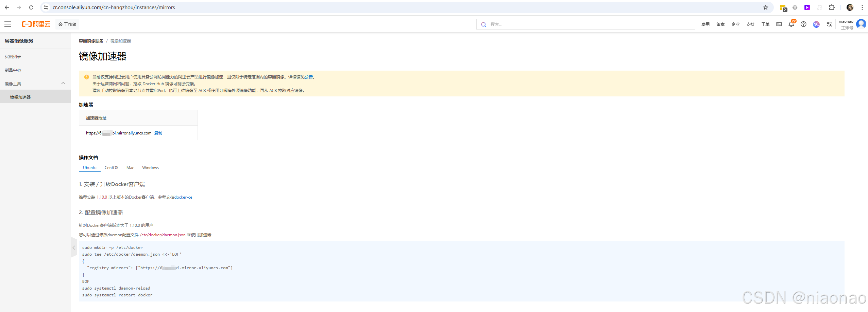This screenshot has height=312, width=868.
Task: Select 实例列表 in the sidebar
Action: 13,57
